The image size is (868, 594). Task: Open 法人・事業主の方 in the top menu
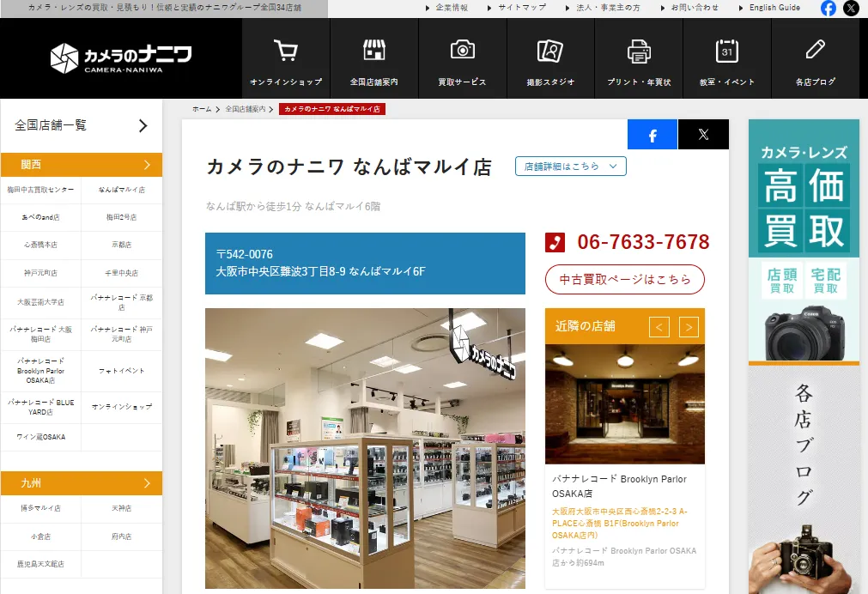point(608,8)
